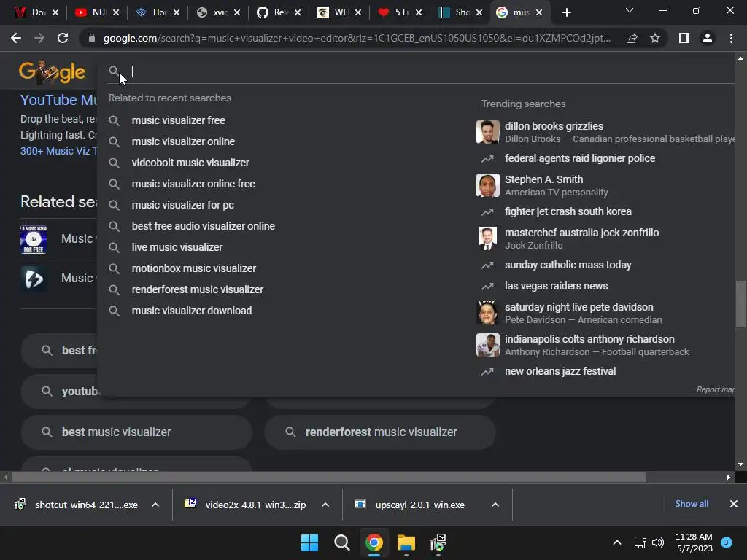Choose 'videobolt music visualizer' suggestion
The height and width of the screenshot is (560, 747).
coord(190,163)
